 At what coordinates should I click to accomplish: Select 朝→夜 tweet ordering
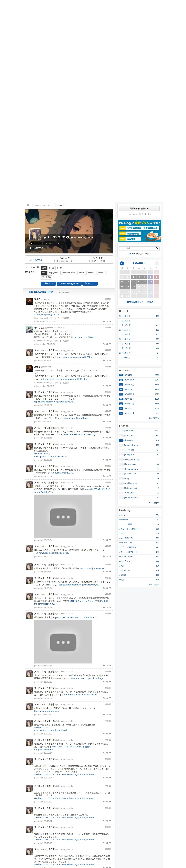(x=51, y=268)
